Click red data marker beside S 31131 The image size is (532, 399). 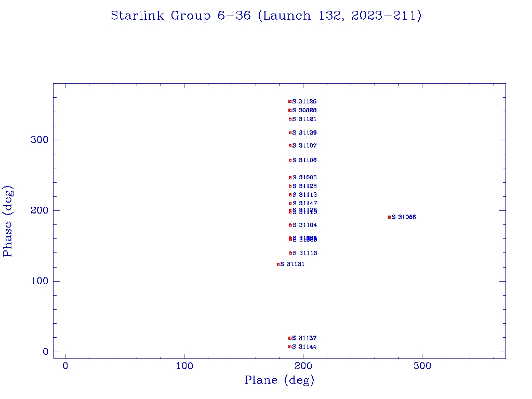click(278, 264)
